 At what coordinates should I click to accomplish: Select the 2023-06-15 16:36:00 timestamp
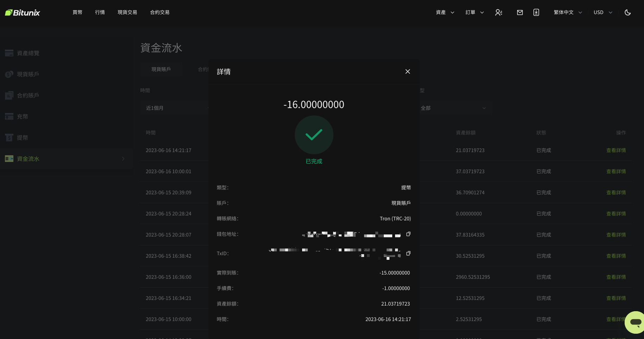tap(169, 277)
